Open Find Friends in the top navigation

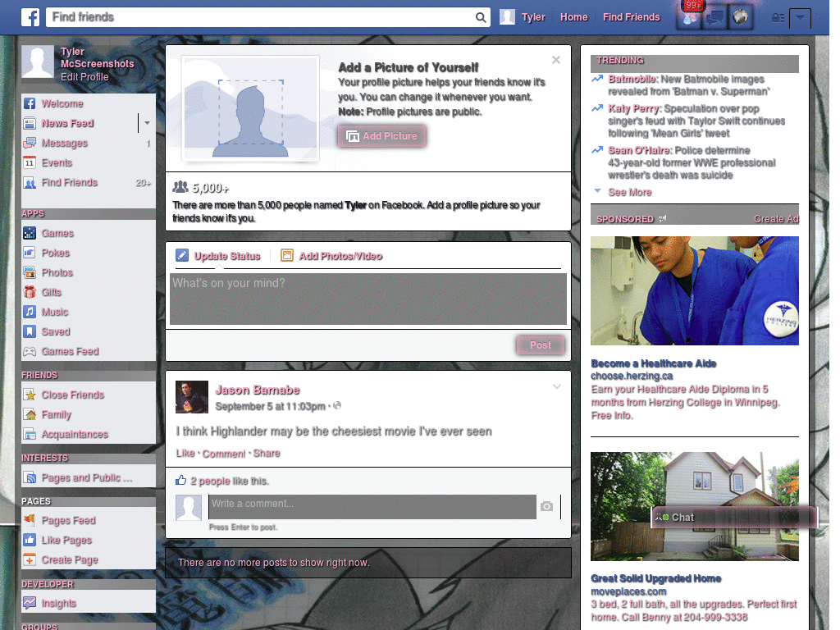point(631,17)
